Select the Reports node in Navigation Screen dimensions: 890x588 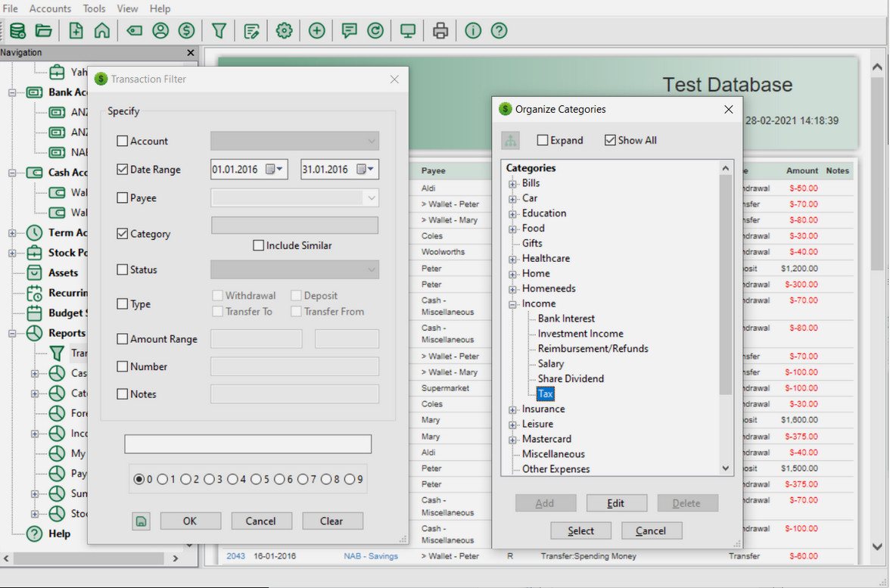click(67, 333)
